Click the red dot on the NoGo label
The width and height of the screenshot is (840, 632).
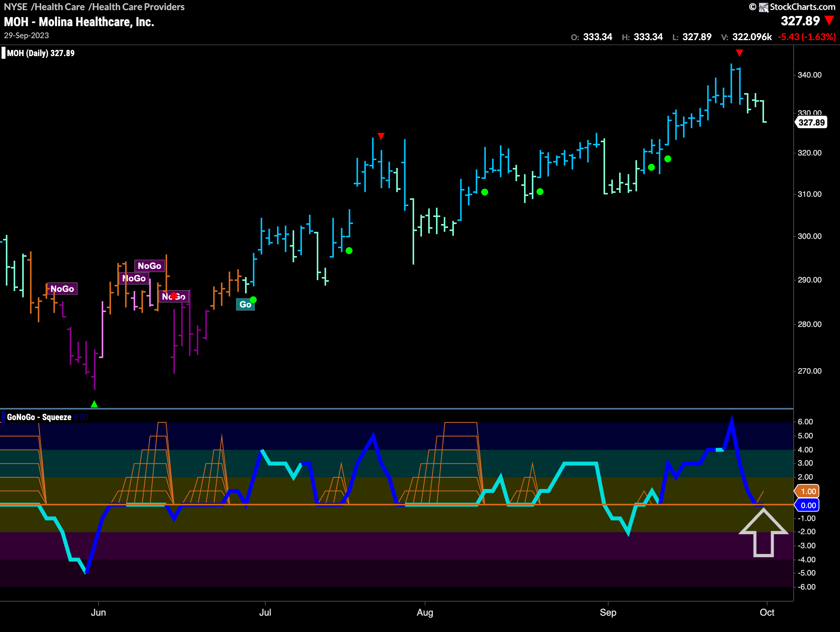click(x=173, y=296)
